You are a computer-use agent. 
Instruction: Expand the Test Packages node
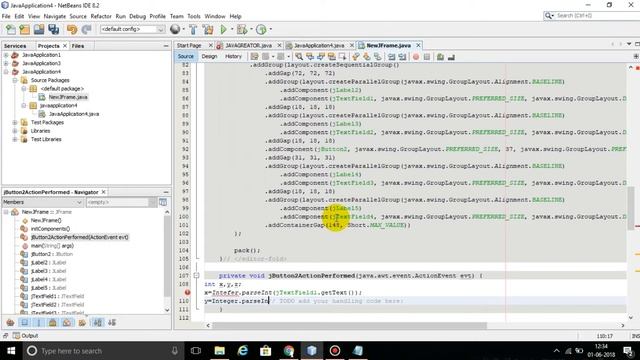[15, 122]
